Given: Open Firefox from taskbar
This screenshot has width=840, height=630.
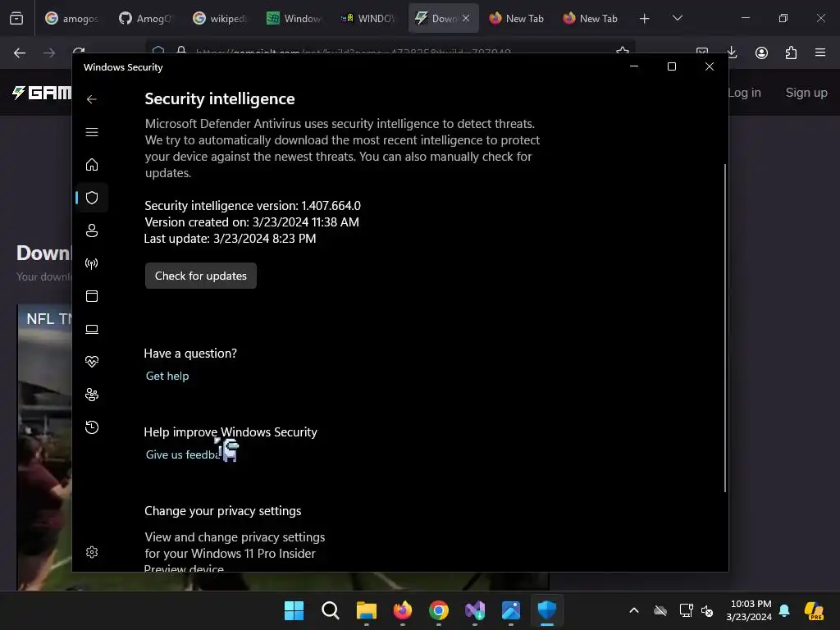Looking at the screenshot, I should (x=402, y=610).
